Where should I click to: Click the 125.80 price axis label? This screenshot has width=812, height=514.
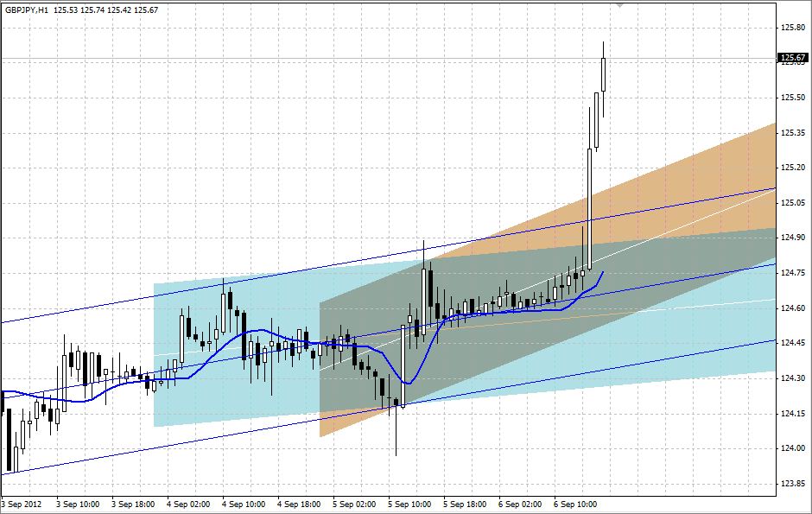(792, 28)
